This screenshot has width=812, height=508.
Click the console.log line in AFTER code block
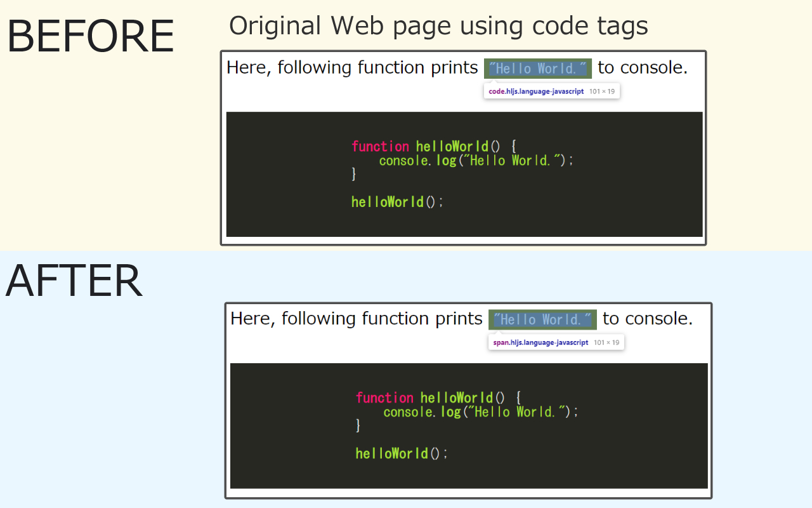click(481, 412)
